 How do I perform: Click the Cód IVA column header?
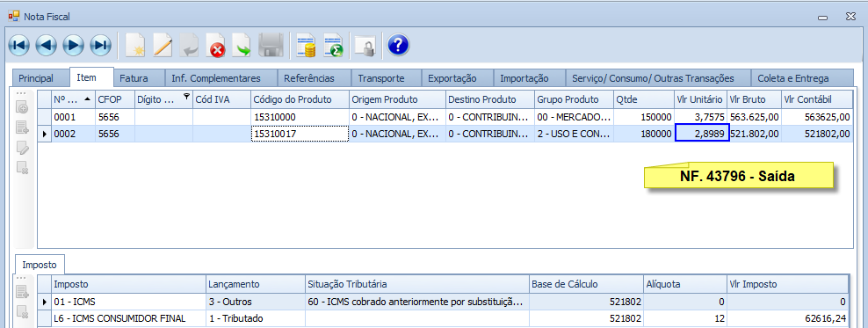coord(221,99)
